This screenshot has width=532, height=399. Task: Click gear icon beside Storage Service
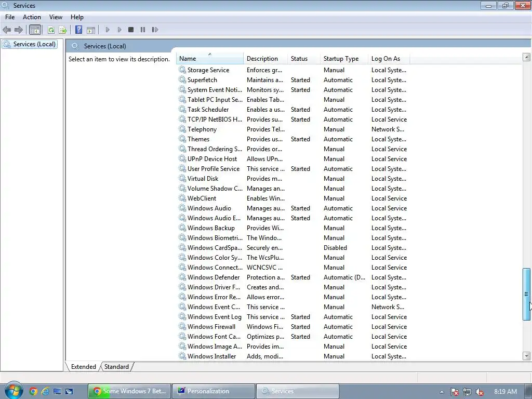click(182, 70)
